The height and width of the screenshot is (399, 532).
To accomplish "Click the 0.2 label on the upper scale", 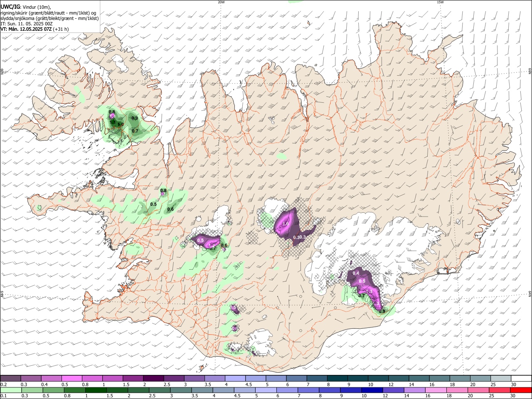I will (x=3, y=384).
